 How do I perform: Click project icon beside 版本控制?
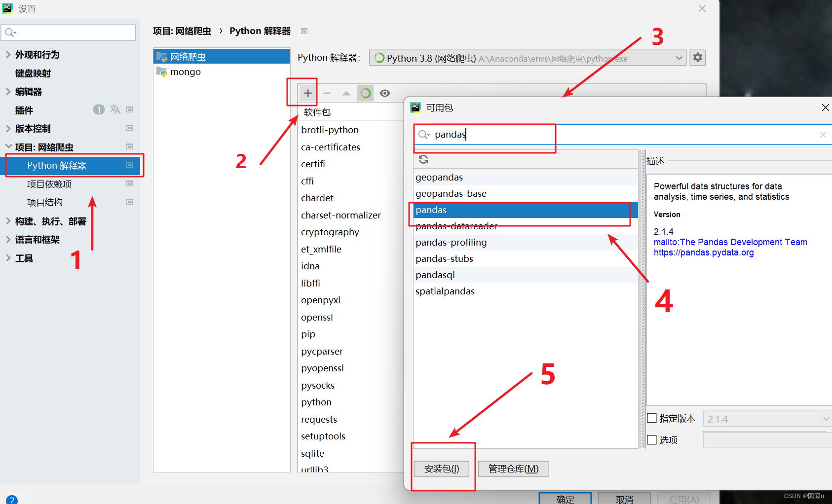tap(130, 128)
